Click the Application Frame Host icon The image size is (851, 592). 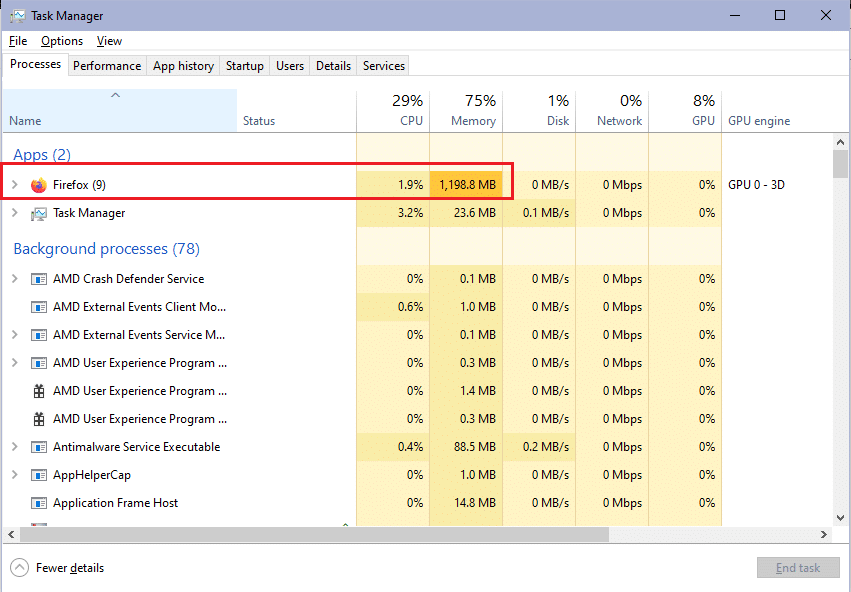(x=39, y=503)
